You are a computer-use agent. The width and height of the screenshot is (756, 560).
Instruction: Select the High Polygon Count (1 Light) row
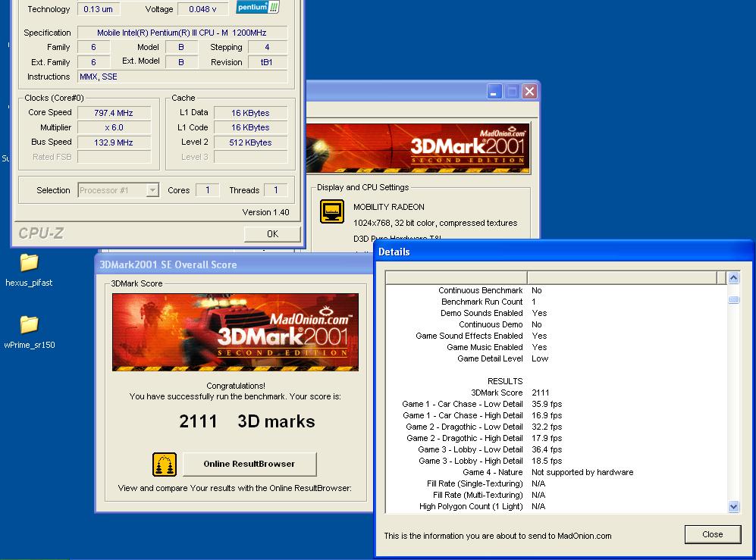[x=557, y=506]
